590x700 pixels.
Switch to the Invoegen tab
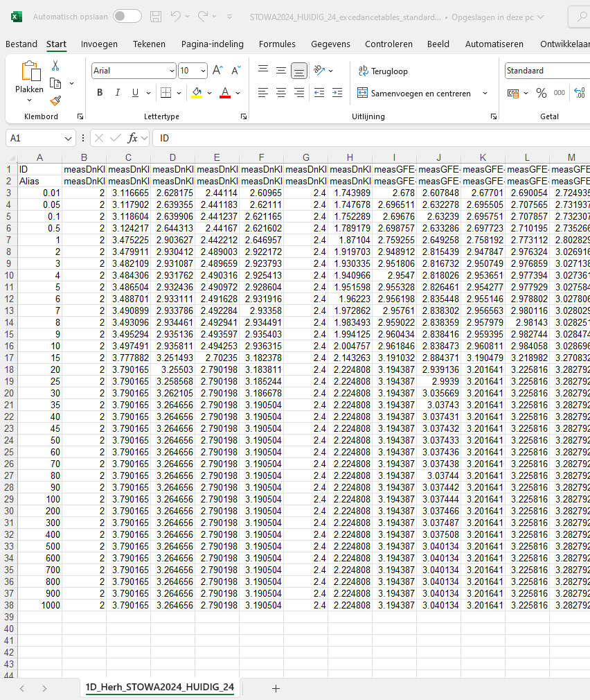[x=99, y=44]
